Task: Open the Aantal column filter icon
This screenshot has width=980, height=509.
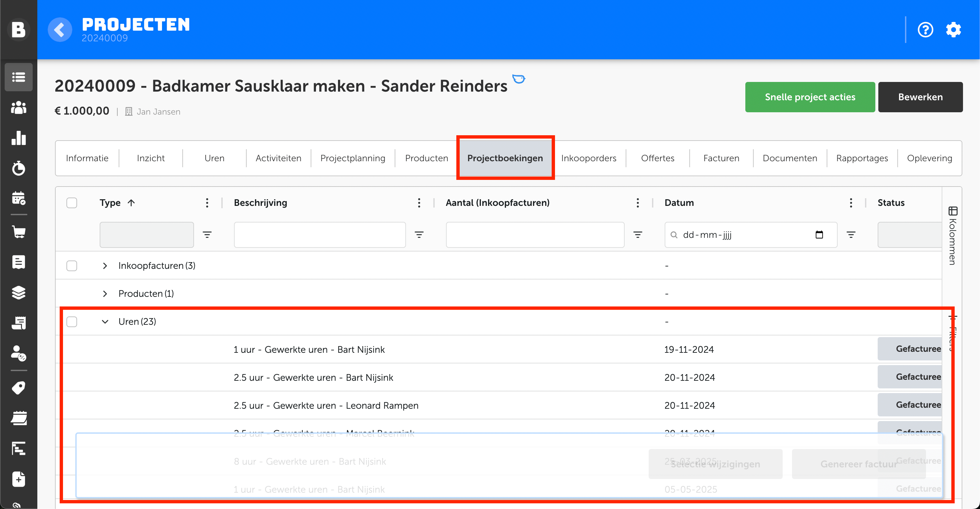Action: (638, 235)
